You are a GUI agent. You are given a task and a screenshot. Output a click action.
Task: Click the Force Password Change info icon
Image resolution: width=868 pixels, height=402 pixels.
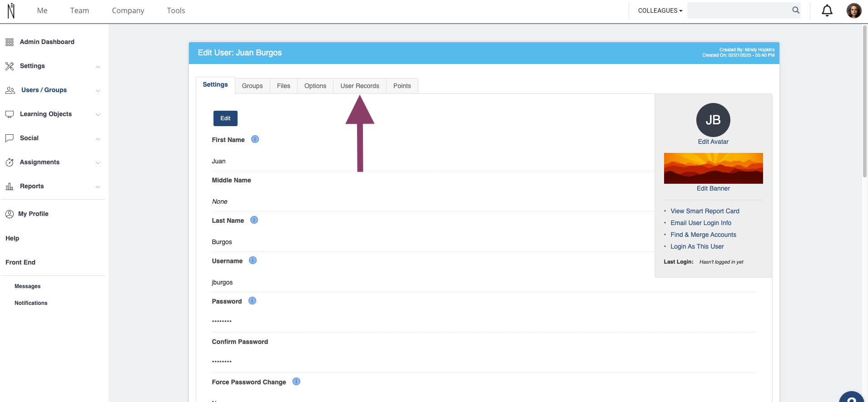(297, 382)
